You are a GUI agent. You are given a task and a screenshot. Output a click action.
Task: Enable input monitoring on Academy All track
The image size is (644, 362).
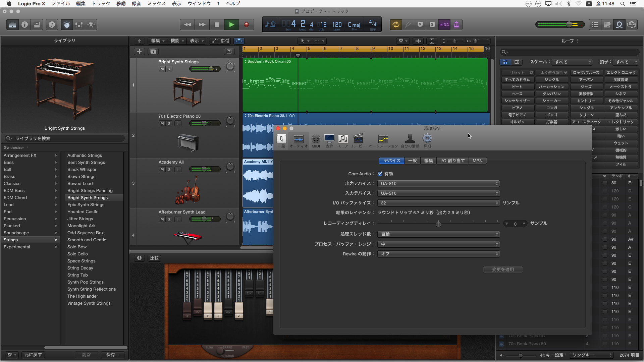point(178,169)
